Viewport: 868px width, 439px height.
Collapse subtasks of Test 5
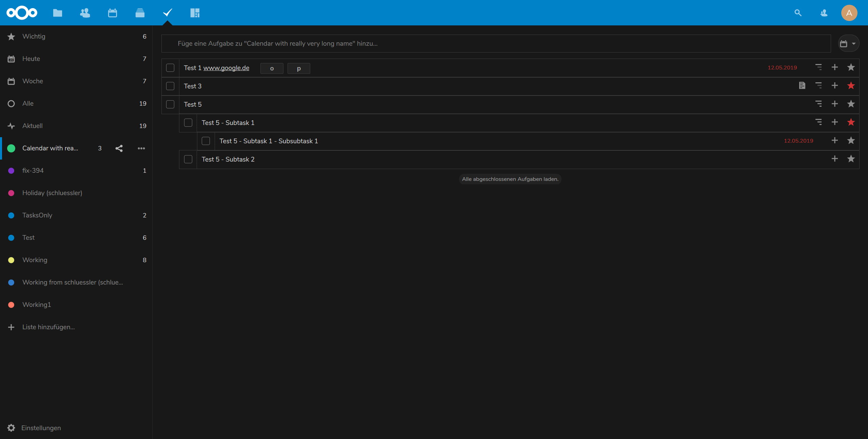pos(818,104)
